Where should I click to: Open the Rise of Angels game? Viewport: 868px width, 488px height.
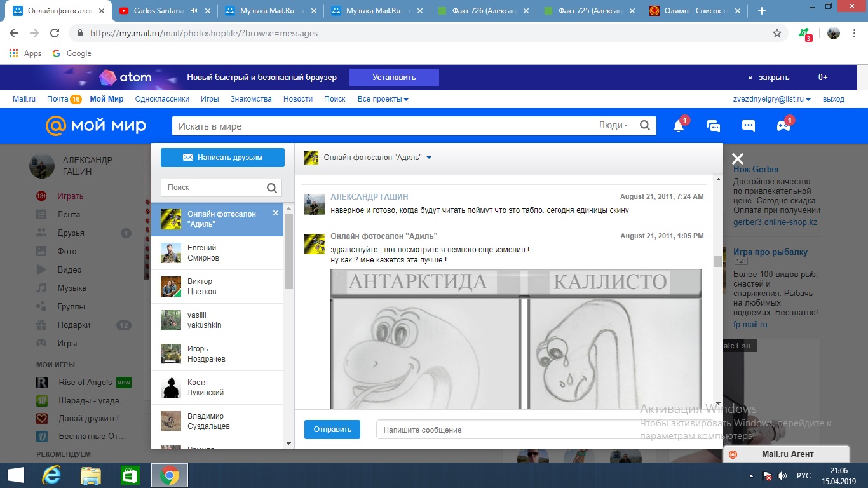tap(85, 383)
